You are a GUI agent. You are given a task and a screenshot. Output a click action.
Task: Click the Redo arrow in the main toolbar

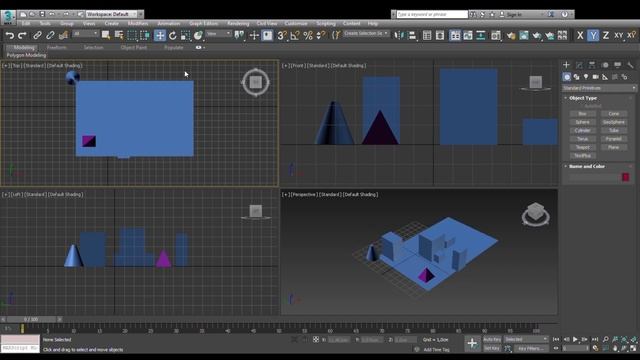tap(22, 36)
